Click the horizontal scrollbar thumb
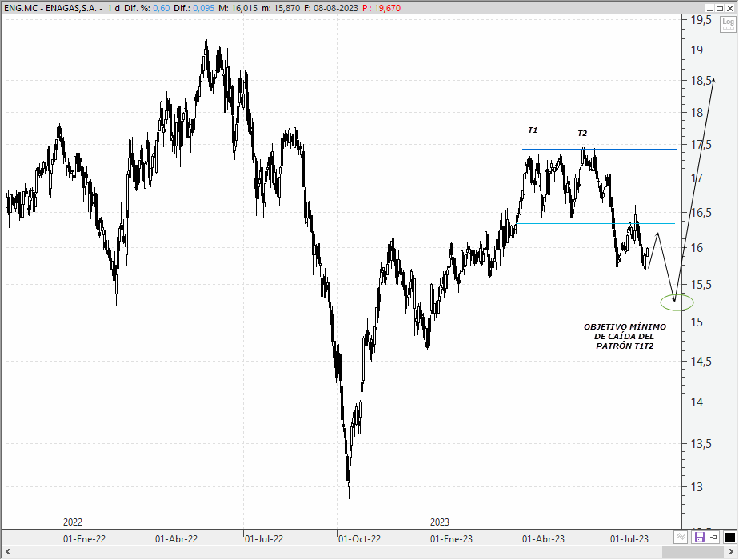Screen dimensions: 739x560 coord(693,551)
